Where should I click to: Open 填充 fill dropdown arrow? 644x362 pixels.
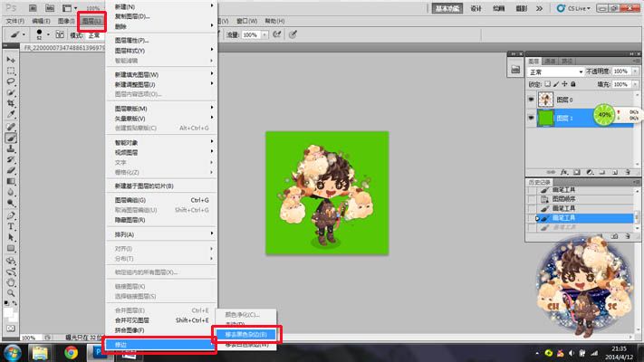[x=635, y=84]
